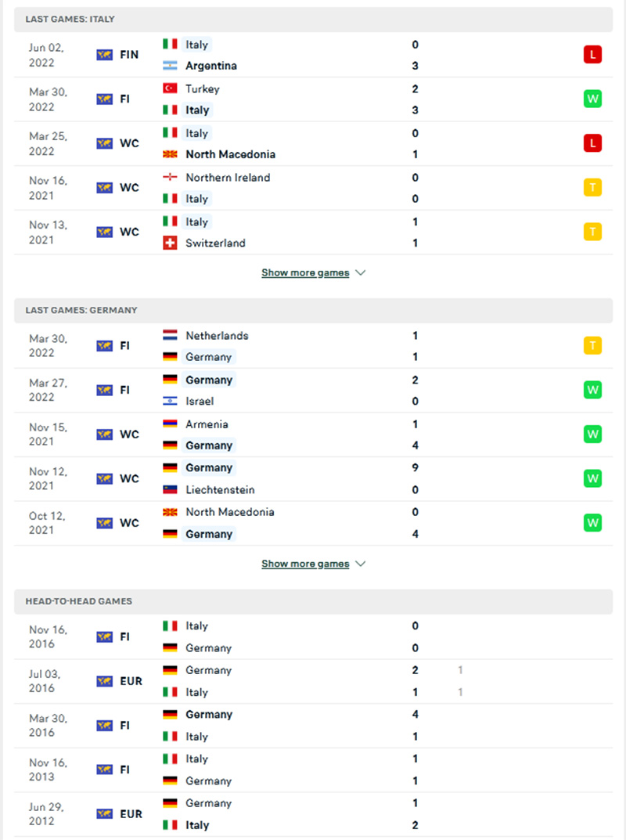
Task: Select the Switzerland flag icon
Action: pyautogui.click(x=169, y=243)
